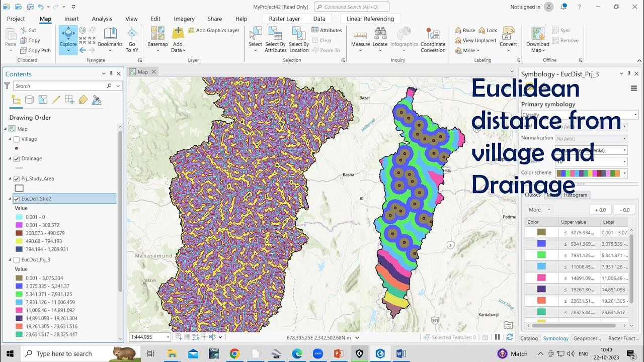Open the Symbology pane menu icon
Screen dimensions: 644x362
click(x=633, y=88)
